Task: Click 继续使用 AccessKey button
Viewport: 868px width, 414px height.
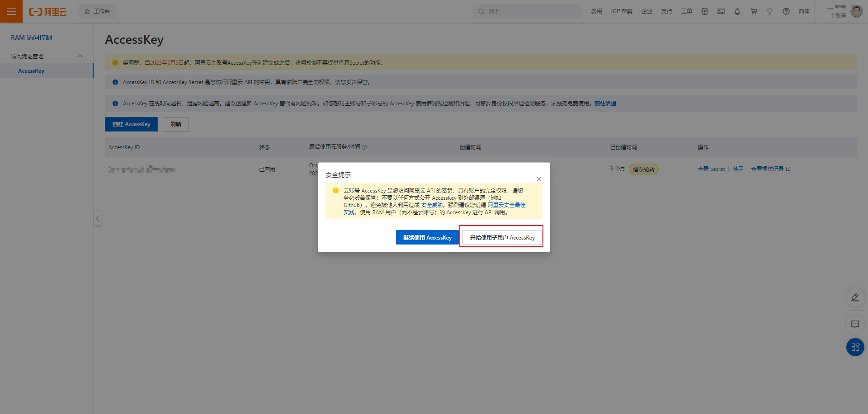Action: pyautogui.click(x=427, y=238)
